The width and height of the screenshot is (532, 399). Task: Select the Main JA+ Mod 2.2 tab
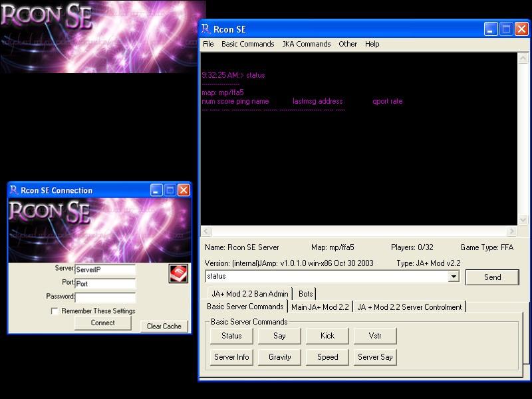click(320, 307)
